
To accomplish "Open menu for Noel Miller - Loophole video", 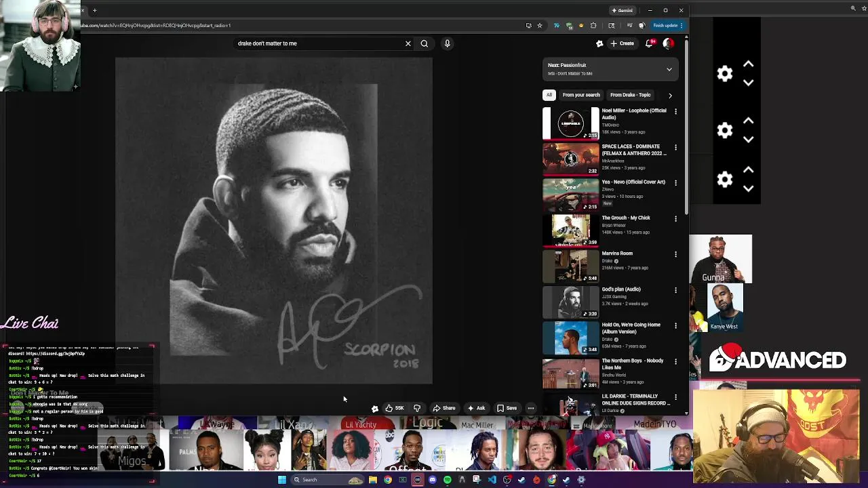I will tap(675, 111).
